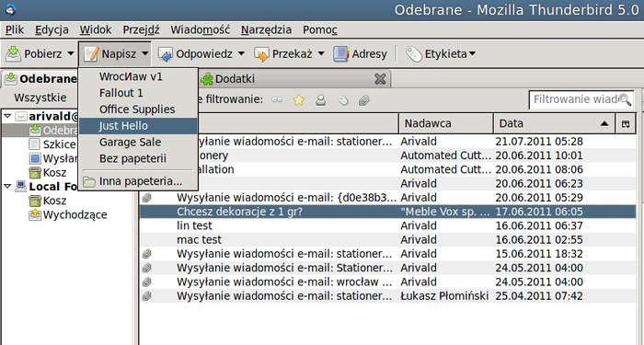Click the Przekaż forward icon

261,53
